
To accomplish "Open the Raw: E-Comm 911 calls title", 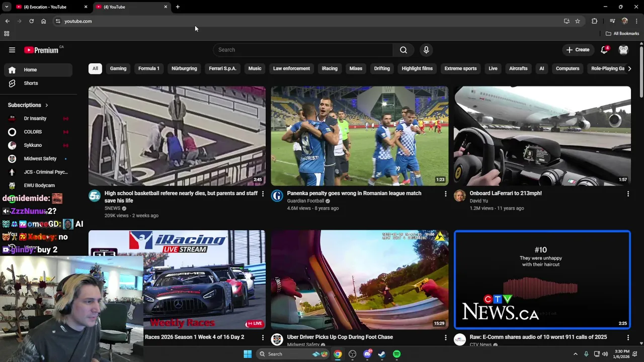I will coord(538,337).
